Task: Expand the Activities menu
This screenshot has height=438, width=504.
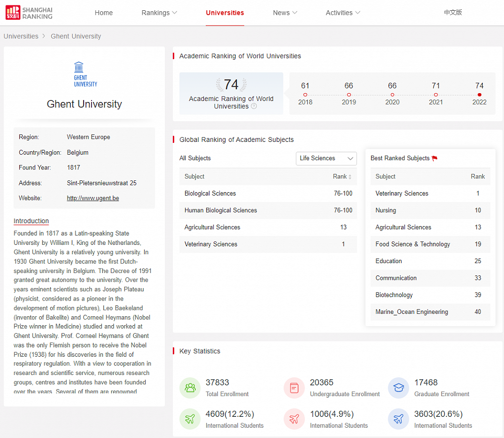Action: (x=343, y=12)
